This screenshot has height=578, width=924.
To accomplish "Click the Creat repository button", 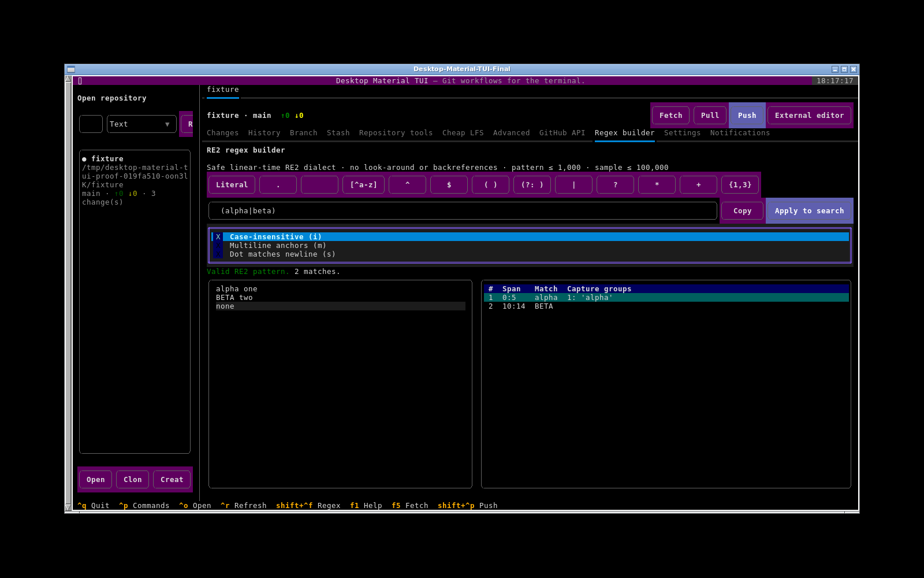I will click(172, 480).
